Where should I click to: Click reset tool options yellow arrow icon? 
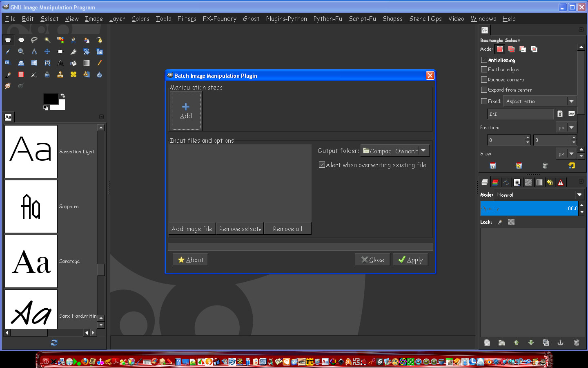(572, 166)
